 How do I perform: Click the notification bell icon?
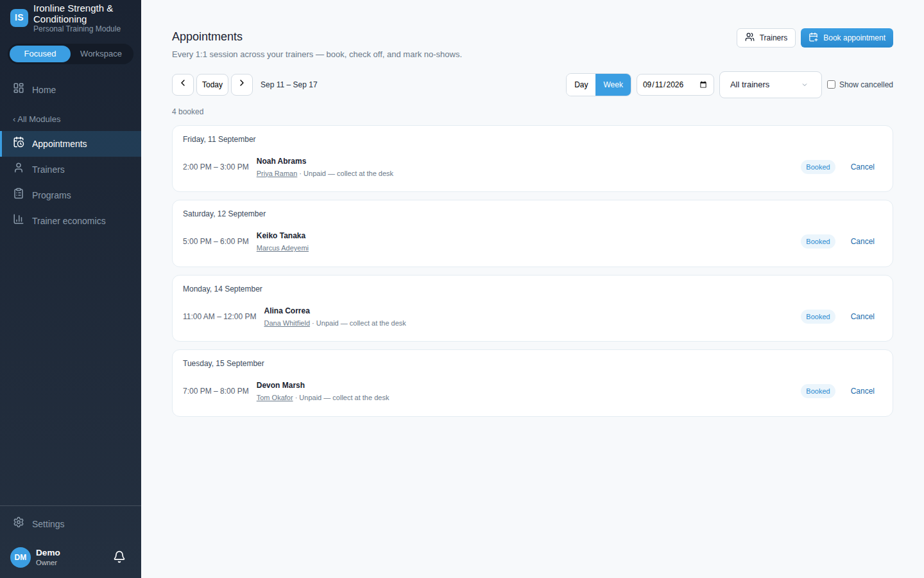[119, 557]
